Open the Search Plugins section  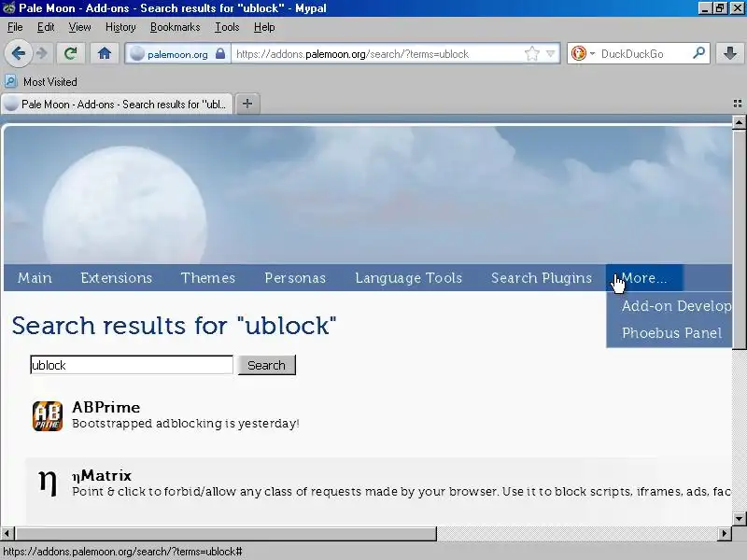click(542, 277)
